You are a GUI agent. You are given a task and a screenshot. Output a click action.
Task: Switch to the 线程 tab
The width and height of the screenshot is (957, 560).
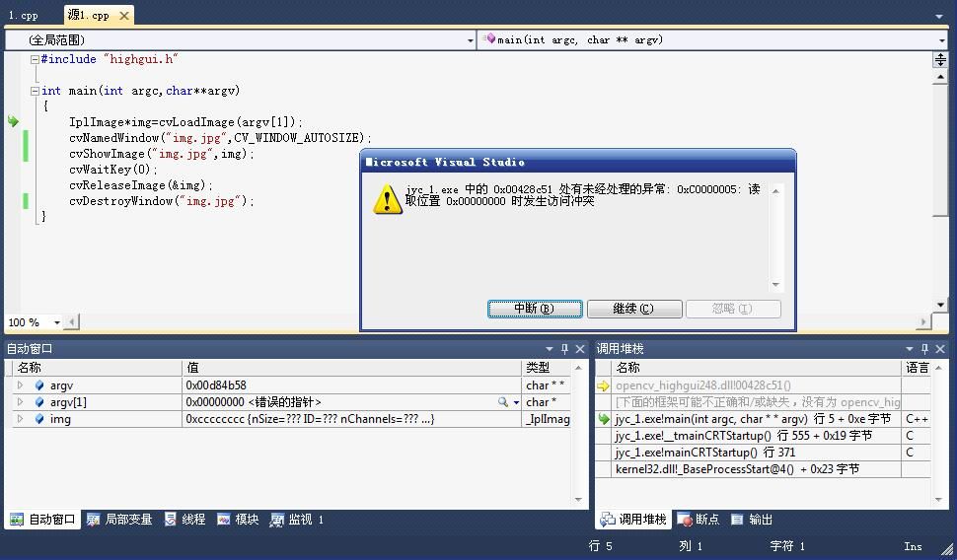pos(184,520)
